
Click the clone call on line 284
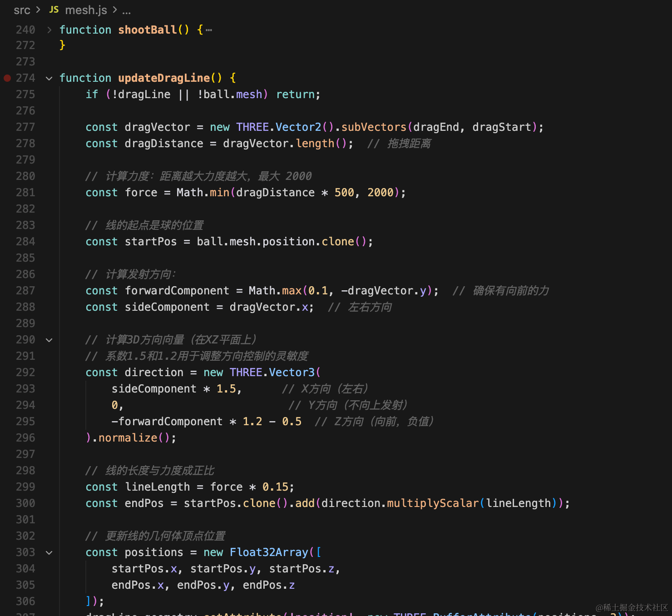click(x=338, y=242)
